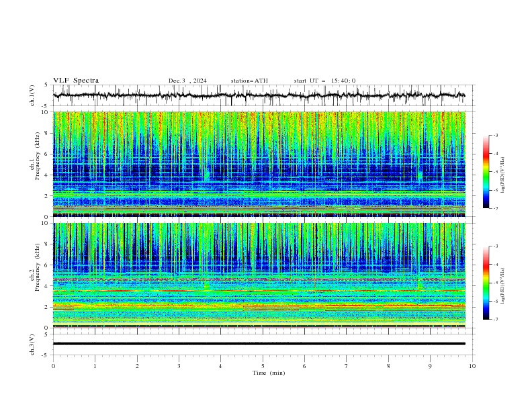This screenshot has height=411, width=532.
Task: Click the "start UT = 15:40:0" text
Action: coord(324,81)
